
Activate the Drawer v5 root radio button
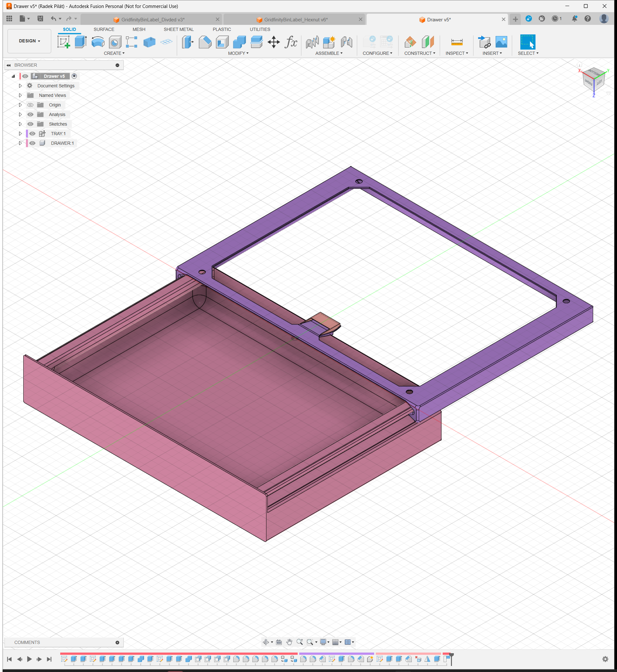pyautogui.click(x=74, y=76)
